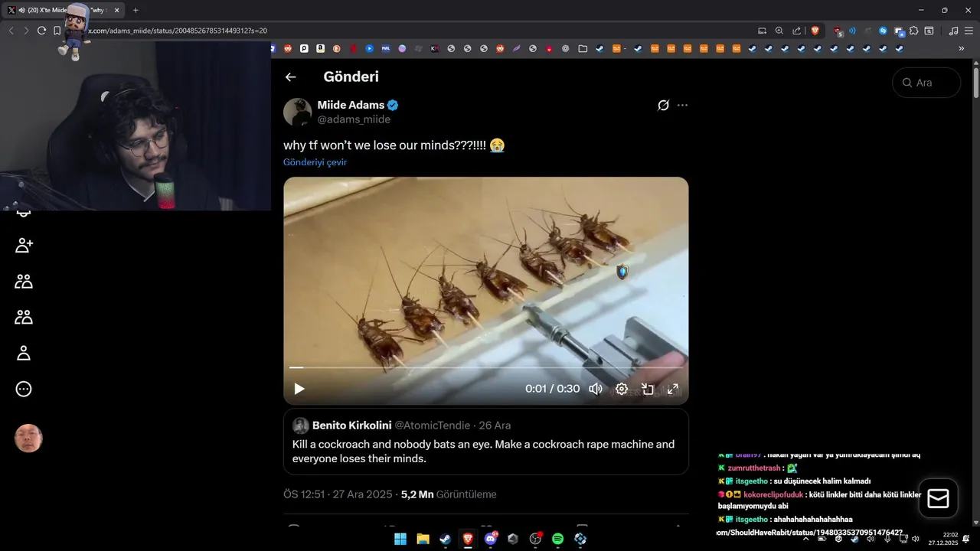This screenshot has width=980, height=551.
Task: Open the Windows Start menu
Action: pos(400,539)
